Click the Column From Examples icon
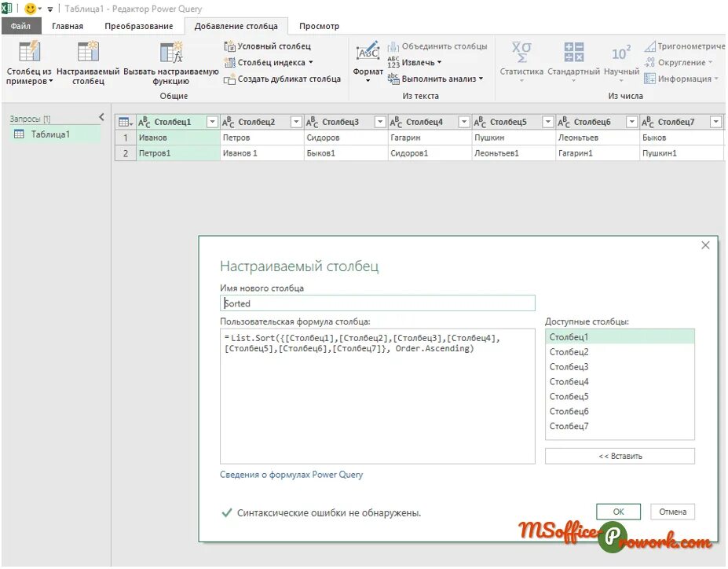The image size is (728, 569). tap(29, 52)
